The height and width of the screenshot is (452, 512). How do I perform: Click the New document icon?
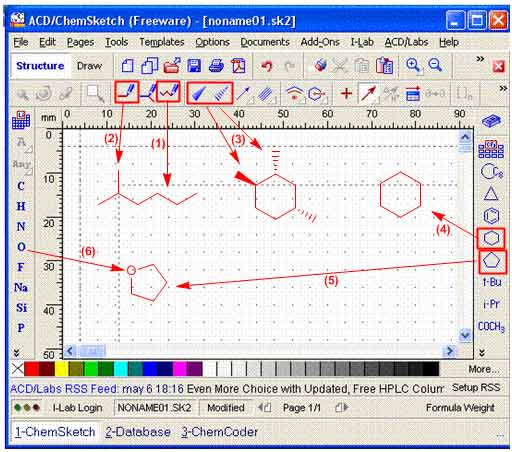pyautogui.click(x=127, y=66)
